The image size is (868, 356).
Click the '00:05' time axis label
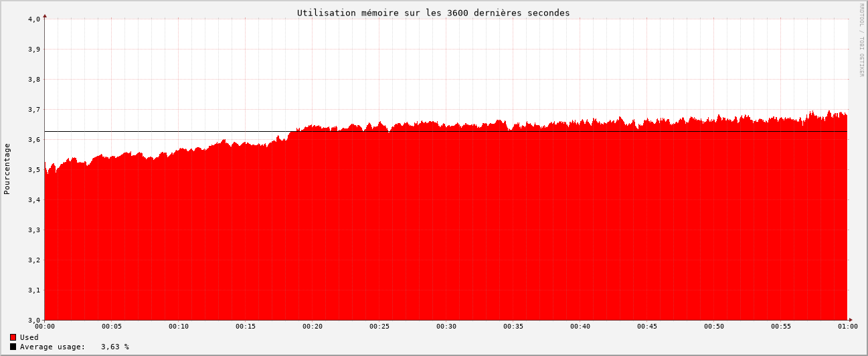(112, 327)
